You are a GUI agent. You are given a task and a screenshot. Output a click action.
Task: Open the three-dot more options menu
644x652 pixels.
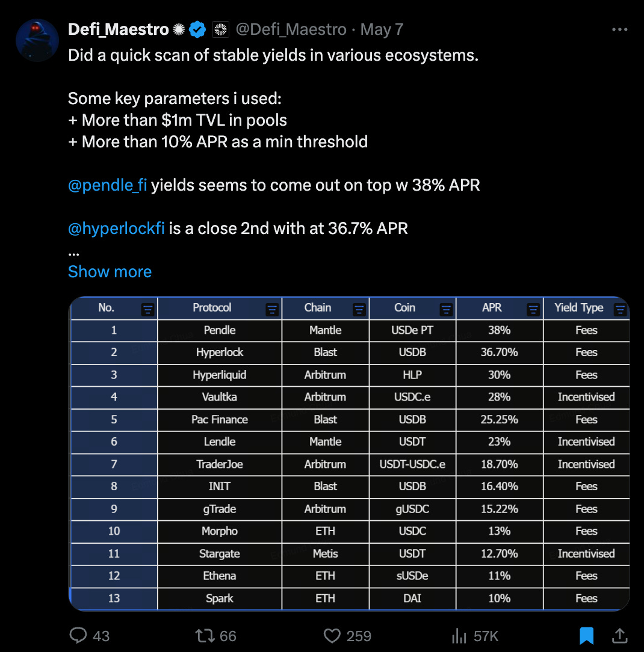pyautogui.click(x=619, y=29)
